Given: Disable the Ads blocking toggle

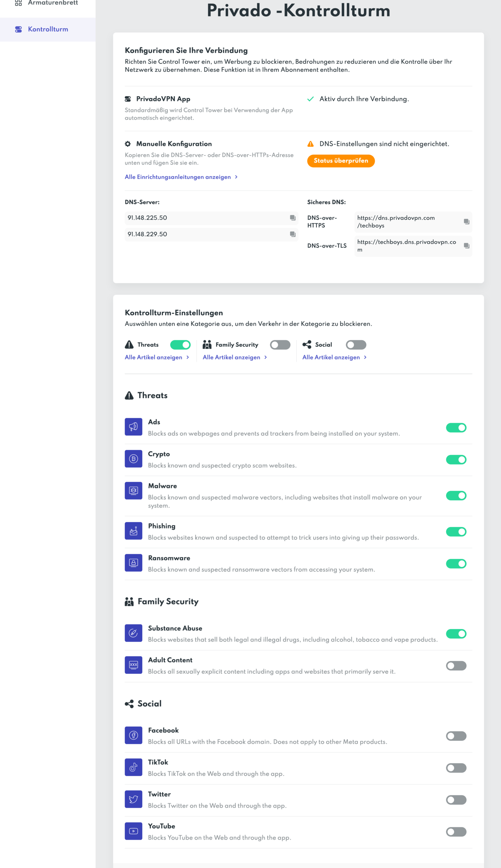Looking at the screenshot, I should pyautogui.click(x=456, y=428).
